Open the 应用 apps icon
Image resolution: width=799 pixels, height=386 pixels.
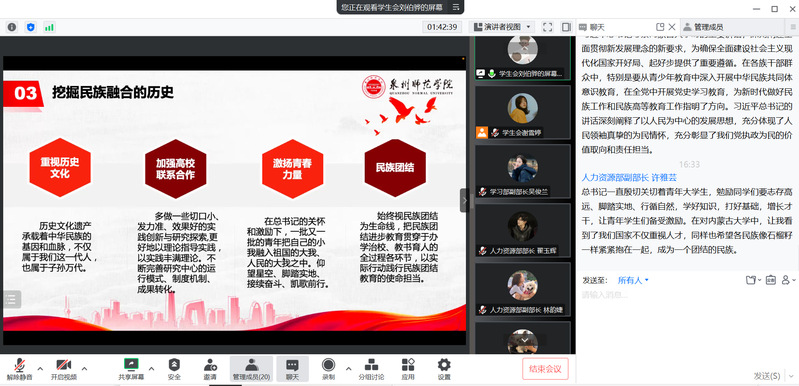tap(408, 369)
